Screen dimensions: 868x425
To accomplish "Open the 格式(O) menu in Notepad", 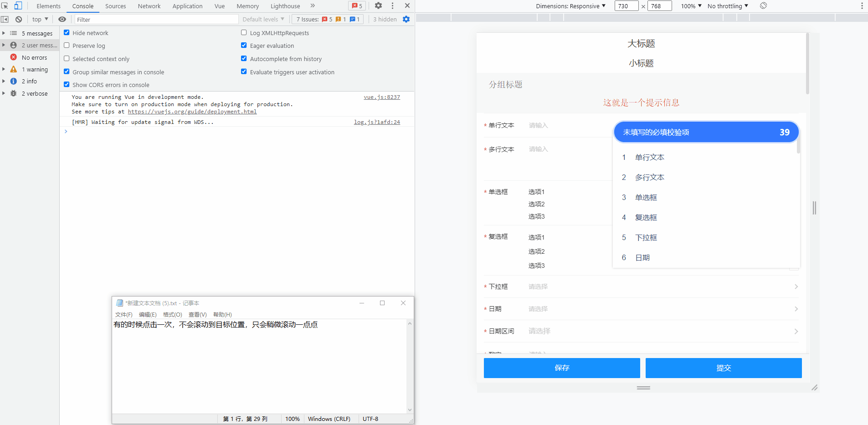I will pos(172,315).
